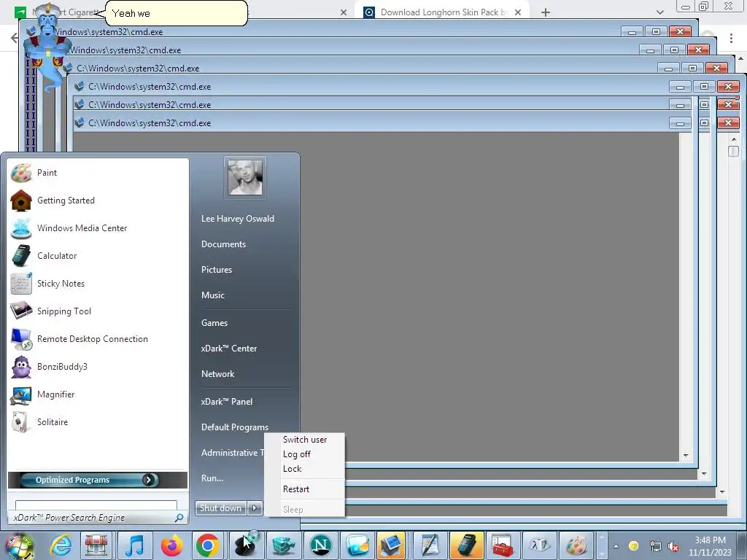Click the Shut down button

point(220,508)
